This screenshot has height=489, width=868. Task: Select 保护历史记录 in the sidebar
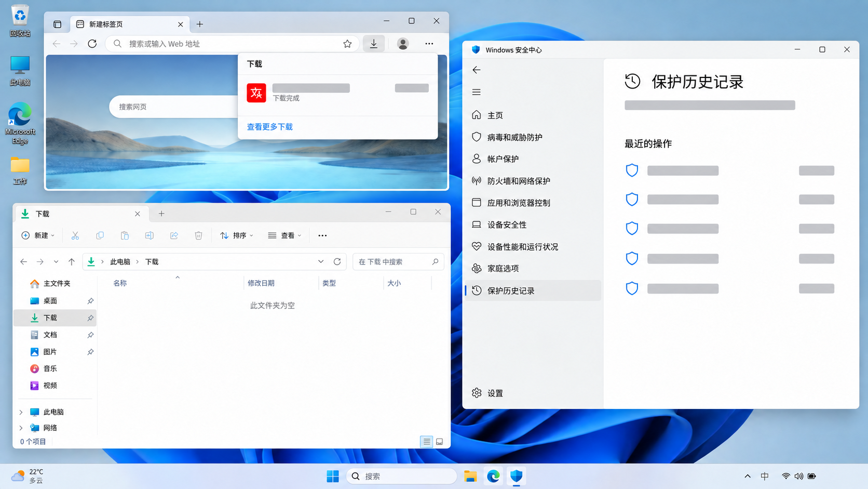click(533, 290)
